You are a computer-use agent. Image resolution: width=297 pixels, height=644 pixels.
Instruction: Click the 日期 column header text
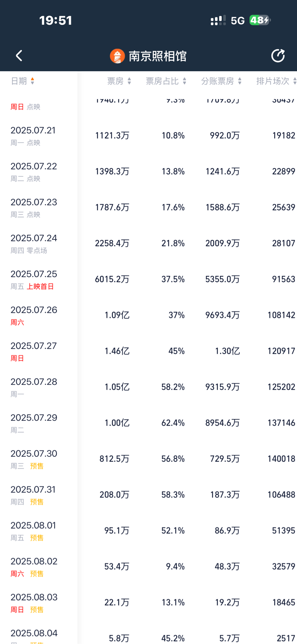coord(19,81)
